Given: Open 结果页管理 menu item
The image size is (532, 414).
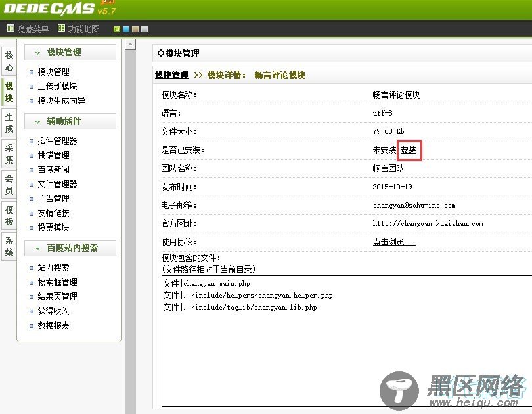Looking at the screenshot, I should tap(57, 296).
